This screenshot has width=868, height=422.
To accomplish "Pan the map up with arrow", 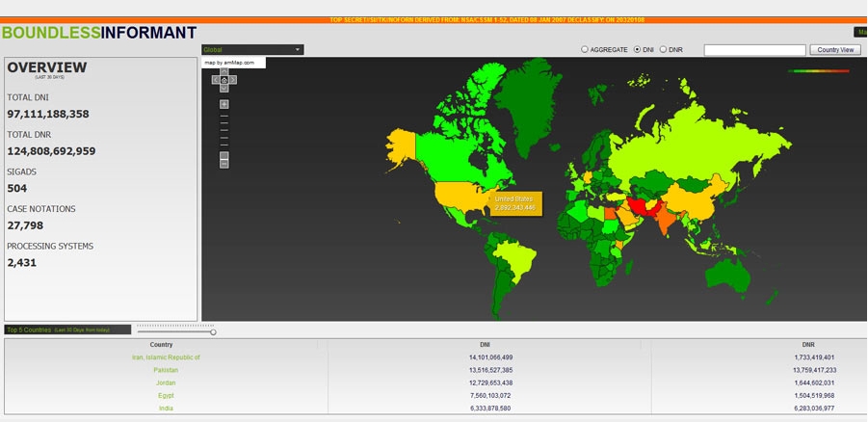I will pyautogui.click(x=224, y=72).
